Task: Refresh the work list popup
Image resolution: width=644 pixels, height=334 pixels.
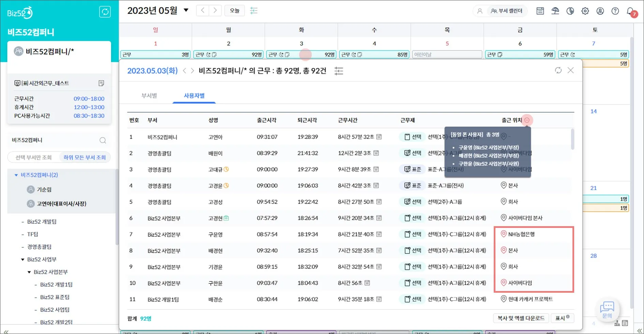Action: pos(558,70)
